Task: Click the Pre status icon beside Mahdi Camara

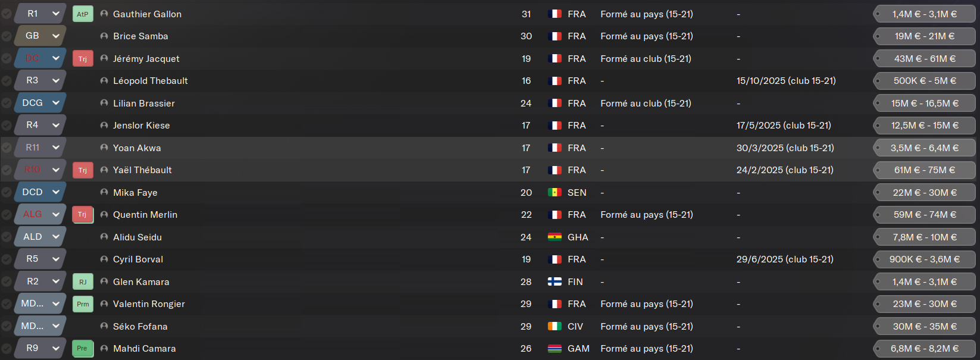Action: pos(83,349)
